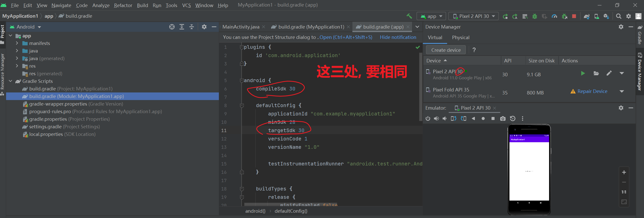Image resolution: width=644 pixels, height=218 pixels.
Task: Click Device Manager help question mark
Action: pos(474,50)
